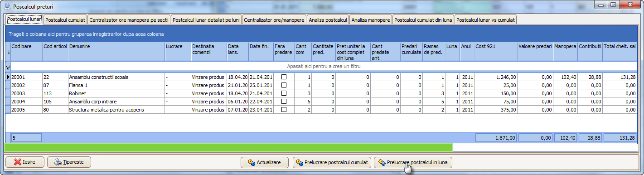Select Structura metalica pentru acoperis cell

coord(116,110)
